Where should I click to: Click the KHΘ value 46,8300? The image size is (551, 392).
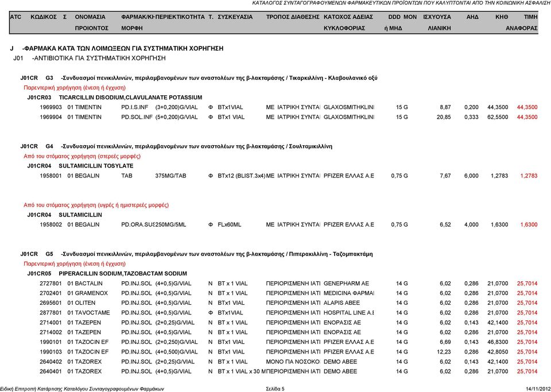tap(498, 341)
